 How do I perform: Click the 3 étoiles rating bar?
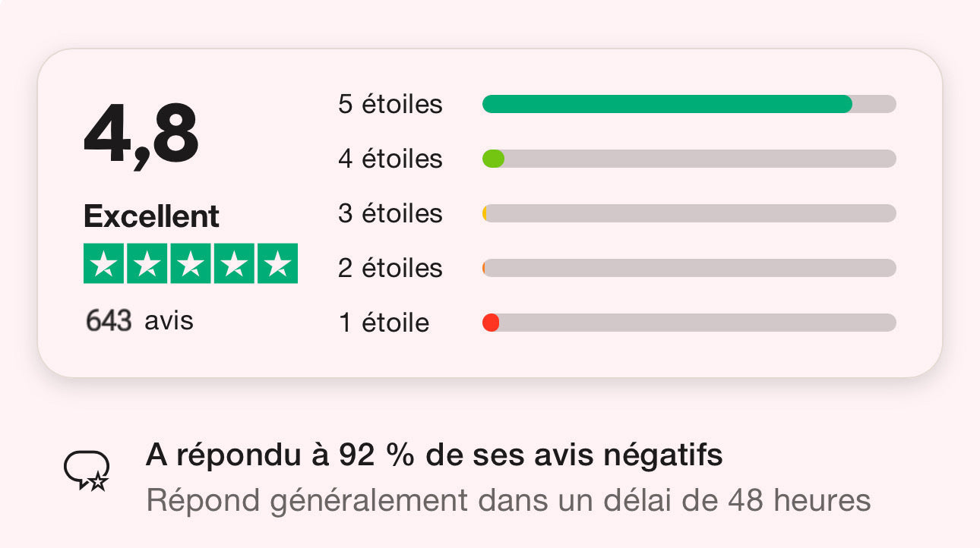689,213
